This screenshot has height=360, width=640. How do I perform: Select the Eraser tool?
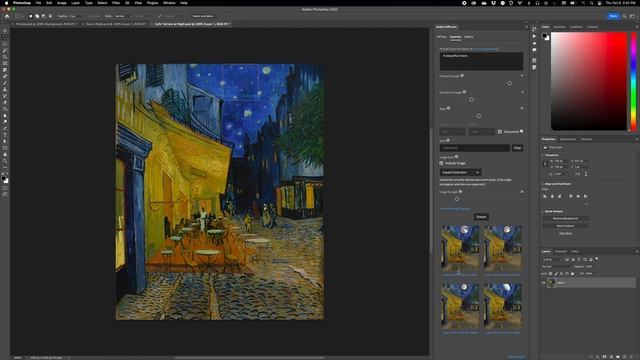tap(5, 102)
